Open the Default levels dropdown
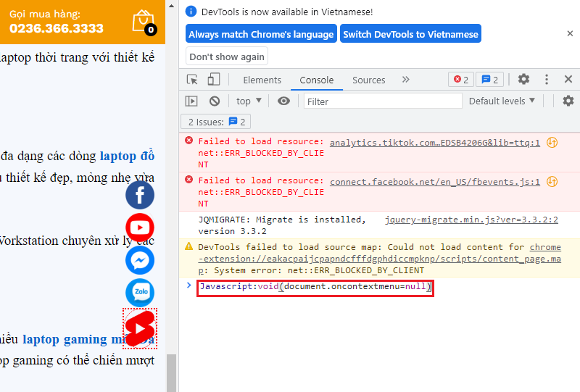The height and width of the screenshot is (392, 580). tap(502, 101)
